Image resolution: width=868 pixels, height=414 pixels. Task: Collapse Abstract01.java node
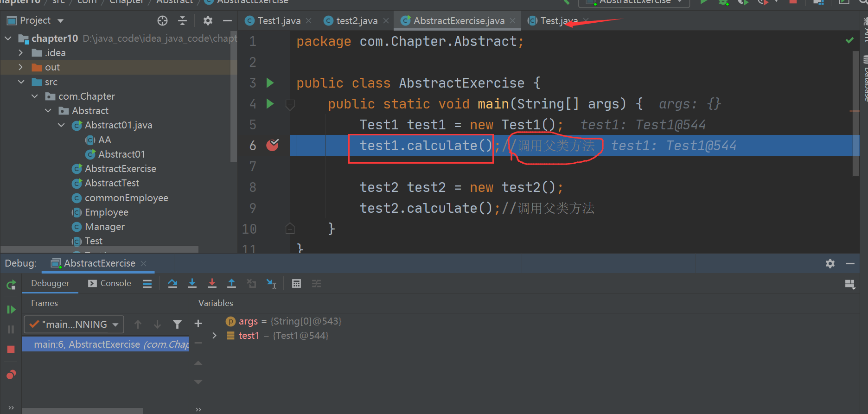point(61,125)
